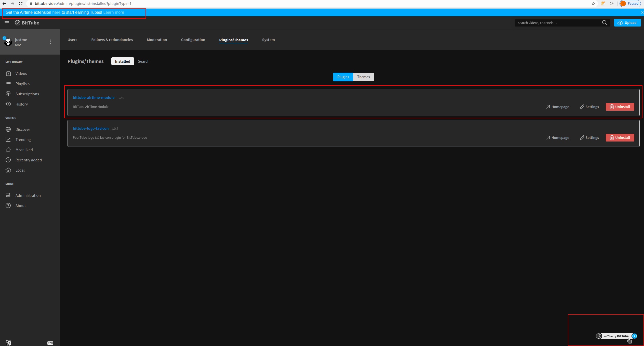Reload page with browser refresh icon
Viewport: 644px width, 346px height.
[x=21, y=4]
